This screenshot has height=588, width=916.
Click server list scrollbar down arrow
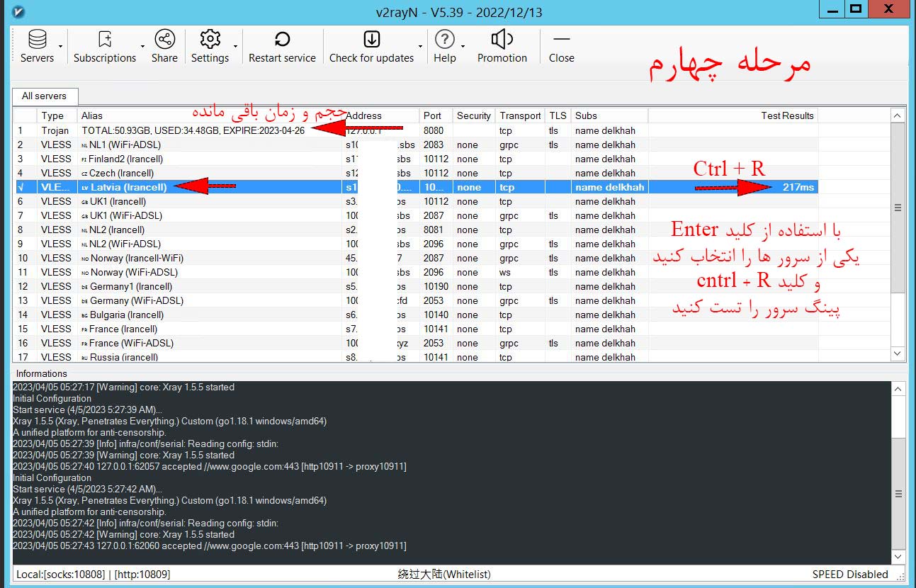coord(898,354)
